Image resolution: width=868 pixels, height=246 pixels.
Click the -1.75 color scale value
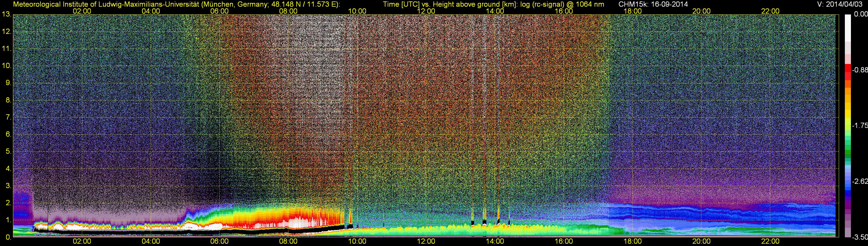(x=860, y=125)
